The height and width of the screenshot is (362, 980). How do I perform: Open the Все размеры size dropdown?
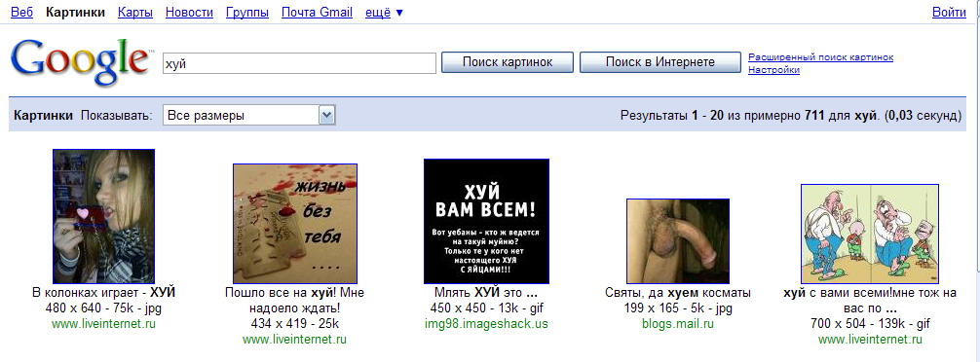(x=248, y=116)
